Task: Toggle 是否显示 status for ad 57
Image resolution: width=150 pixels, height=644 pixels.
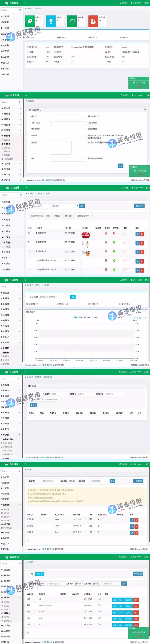Action: coord(114,260)
